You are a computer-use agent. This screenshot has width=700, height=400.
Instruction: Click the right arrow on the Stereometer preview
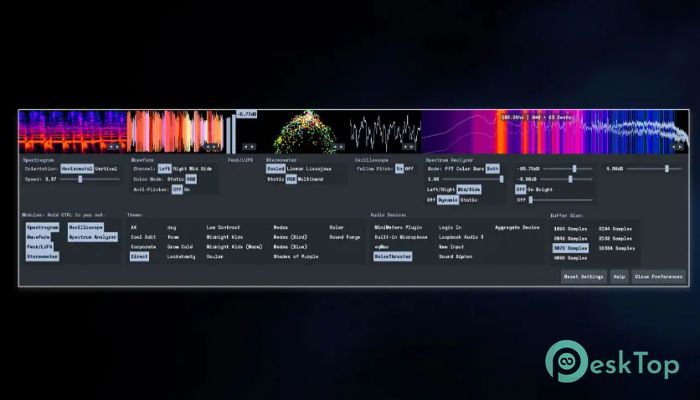pyautogui.click(x=342, y=147)
